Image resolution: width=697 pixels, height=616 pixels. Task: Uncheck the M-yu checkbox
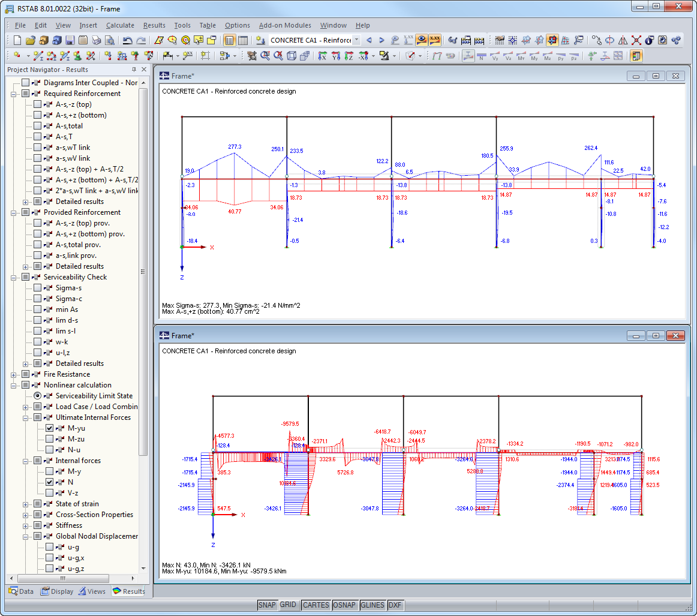point(50,428)
